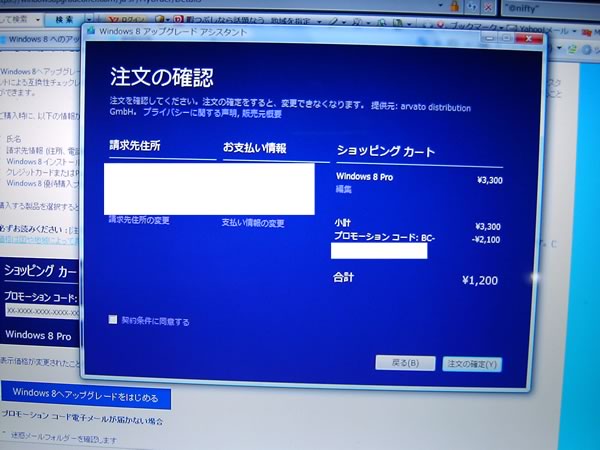Screen dimensions: 600x450
Task: Open the 地域を指定 dropdown in the toolbar
Action: [x=296, y=21]
